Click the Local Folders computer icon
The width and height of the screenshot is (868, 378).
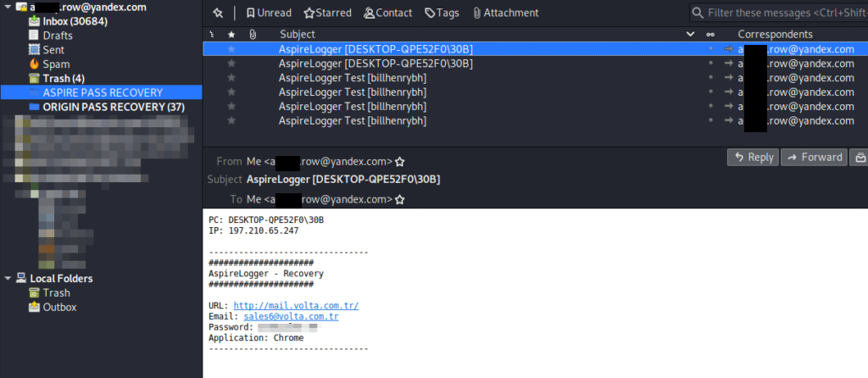[x=21, y=278]
